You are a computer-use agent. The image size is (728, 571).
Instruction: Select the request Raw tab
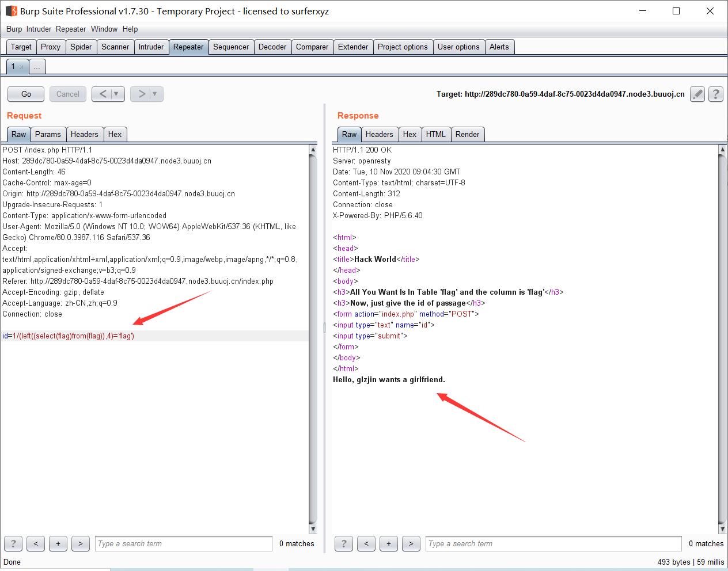(19, 134)
